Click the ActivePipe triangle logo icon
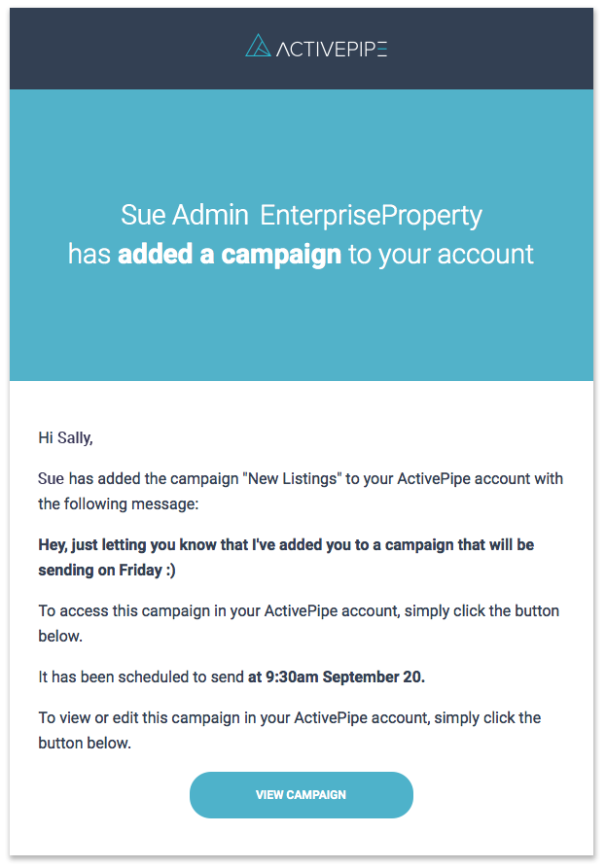Screen dimensions: 606x868 258,46
